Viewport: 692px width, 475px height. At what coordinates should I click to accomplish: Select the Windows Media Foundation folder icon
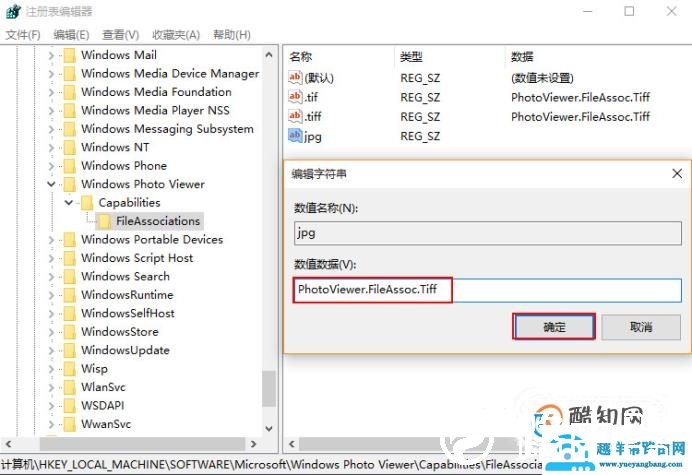[69, 92]
